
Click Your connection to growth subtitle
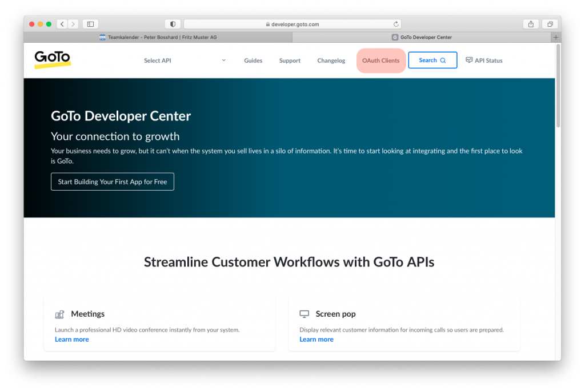(115, 136)
